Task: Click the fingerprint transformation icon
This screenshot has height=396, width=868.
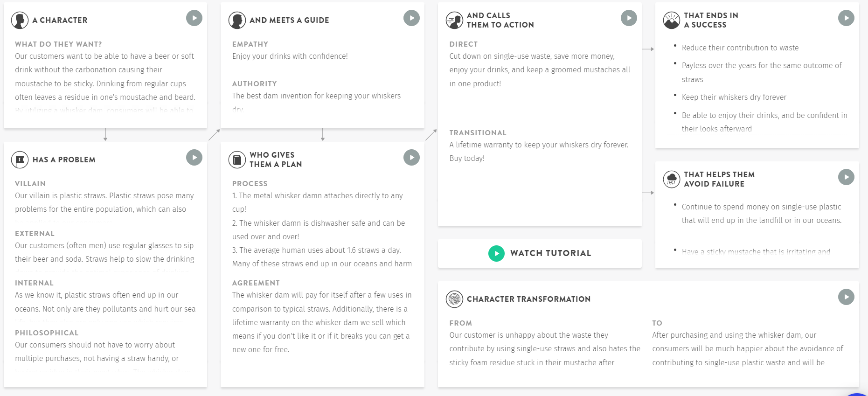Action: 454,299
